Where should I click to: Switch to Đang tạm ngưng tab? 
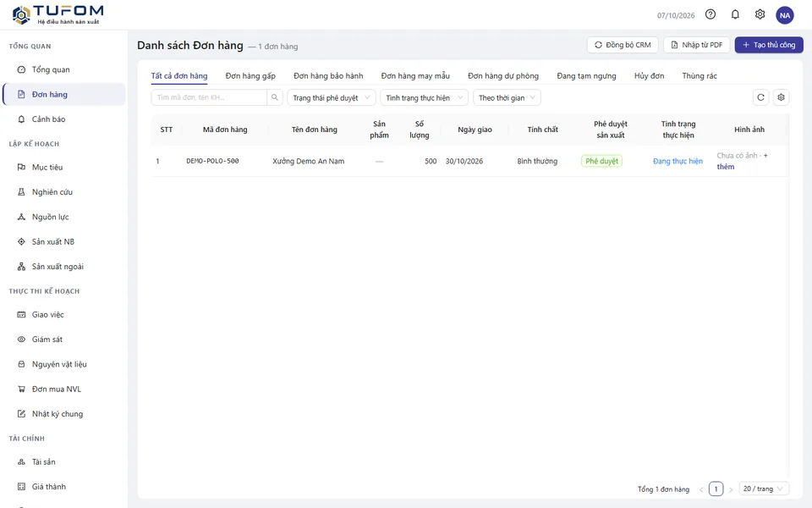tap(587, 75)
